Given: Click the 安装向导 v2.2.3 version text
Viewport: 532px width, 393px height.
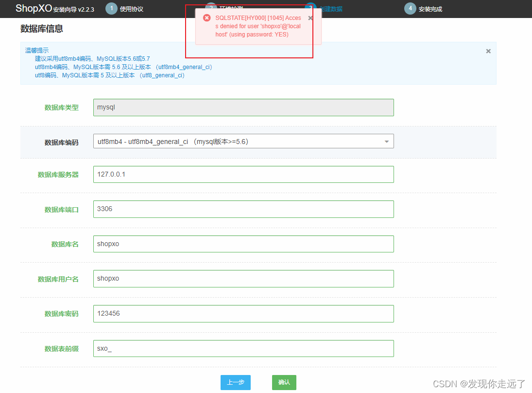Looking at the screenshot, I should 74,10.
